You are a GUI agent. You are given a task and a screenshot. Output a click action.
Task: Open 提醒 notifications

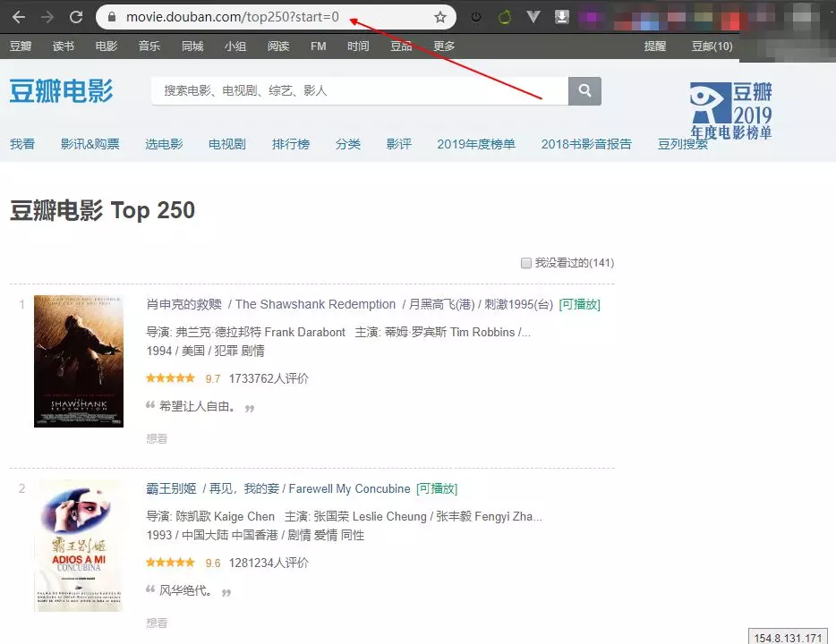(654, 47)
